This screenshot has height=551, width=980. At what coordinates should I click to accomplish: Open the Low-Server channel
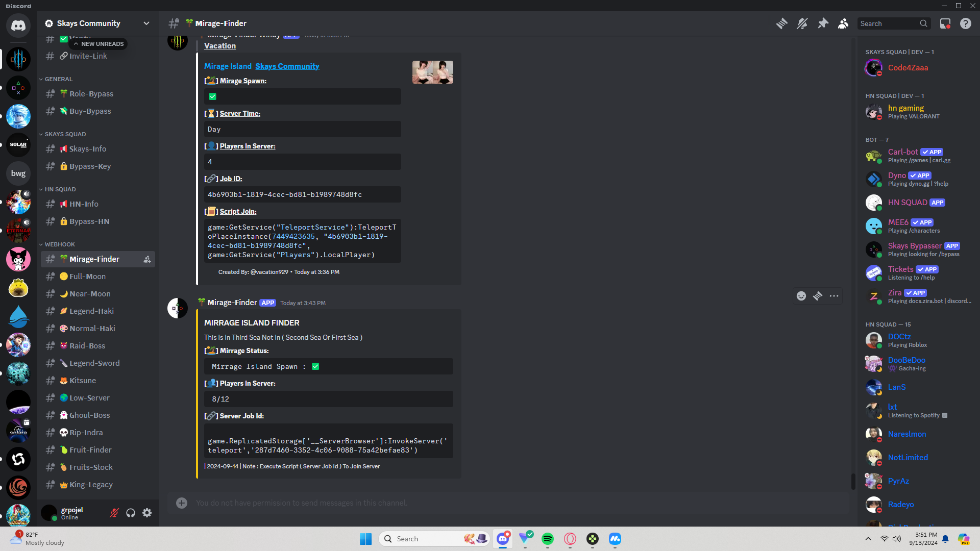(x=98, y=398)
